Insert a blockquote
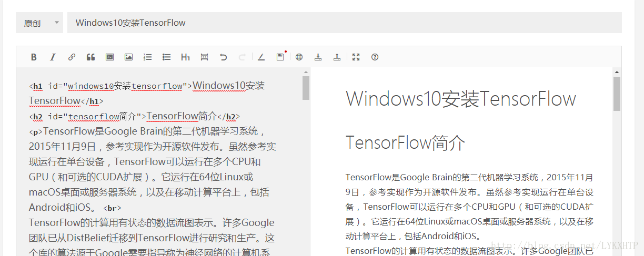The width and height of the screenshot is (644, 256). 90,57
